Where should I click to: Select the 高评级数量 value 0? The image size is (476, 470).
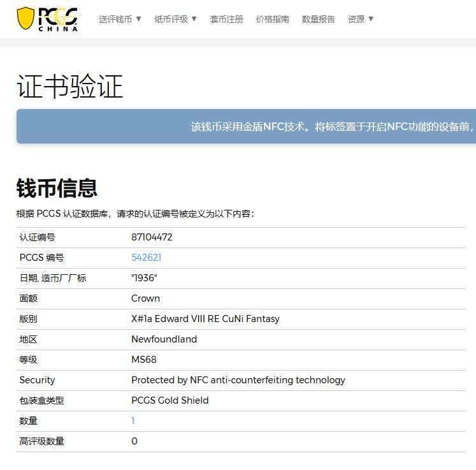[134, 441]
